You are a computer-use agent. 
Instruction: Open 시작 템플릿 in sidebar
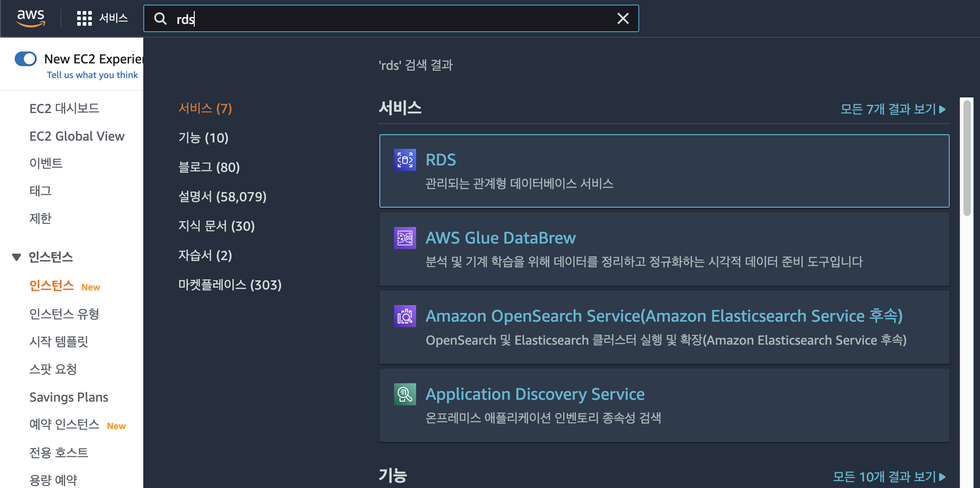tap(59, 341)
